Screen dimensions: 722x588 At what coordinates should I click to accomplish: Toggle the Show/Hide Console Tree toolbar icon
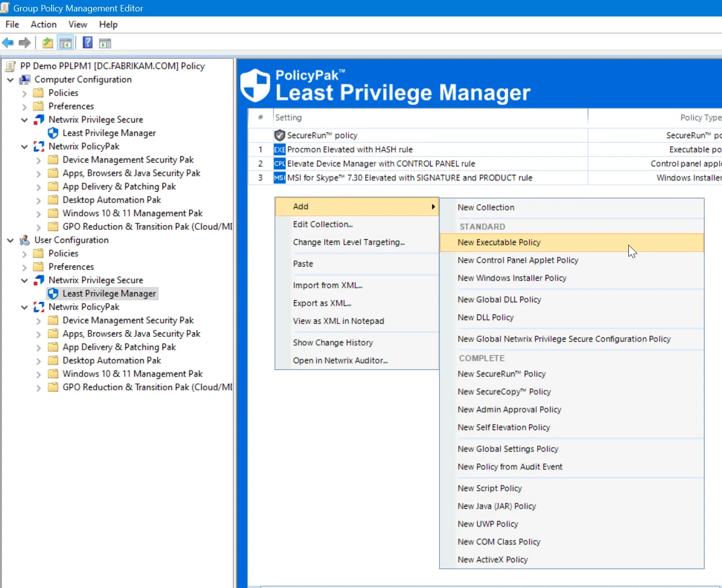point(66,43)
